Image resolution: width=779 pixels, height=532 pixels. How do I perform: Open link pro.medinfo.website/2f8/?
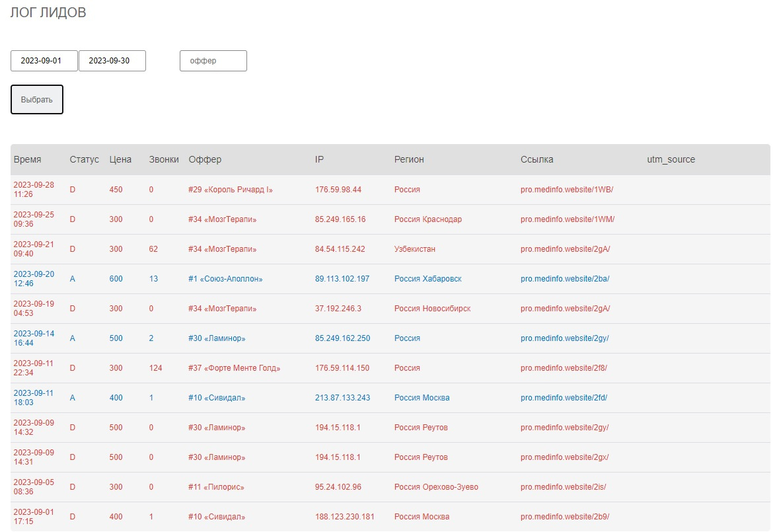point(564,368)
